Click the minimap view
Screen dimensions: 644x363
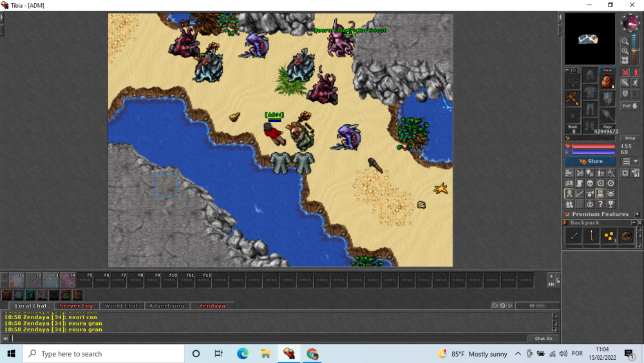(590, 39)
